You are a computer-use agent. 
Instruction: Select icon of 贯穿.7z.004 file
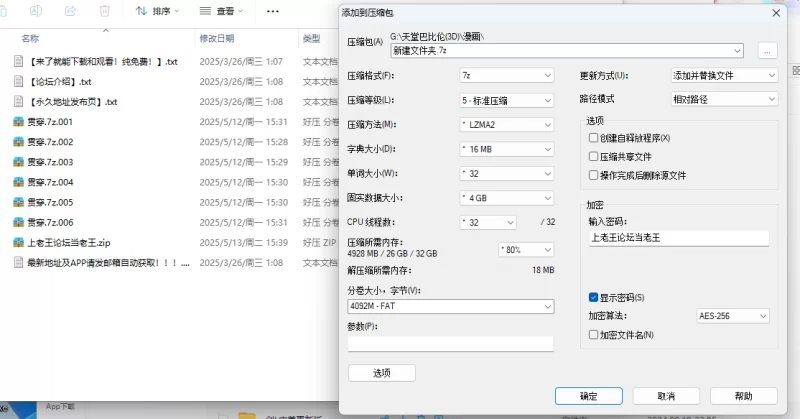[18, 182]
